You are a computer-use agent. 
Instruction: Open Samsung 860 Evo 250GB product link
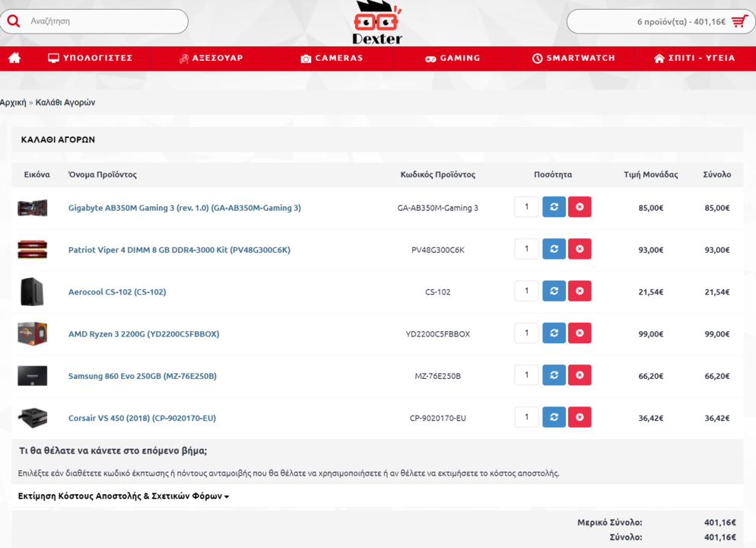[142, 376]
